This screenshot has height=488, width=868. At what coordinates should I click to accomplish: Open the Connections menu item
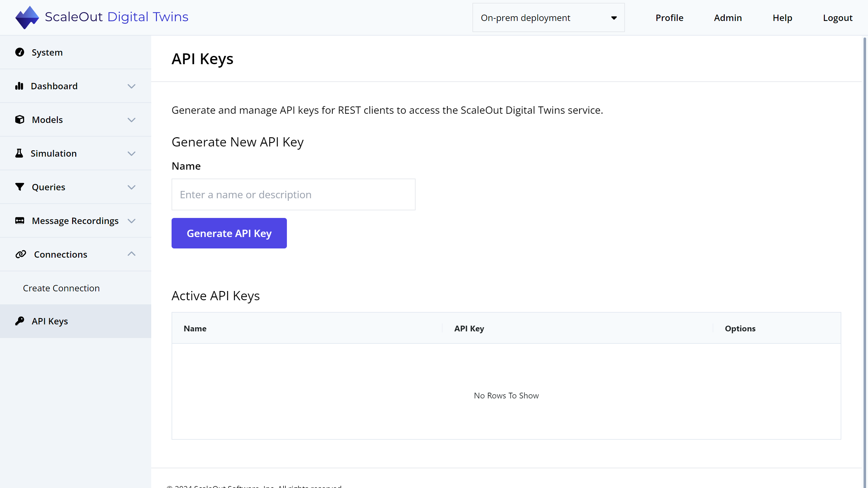click(76, 254)
